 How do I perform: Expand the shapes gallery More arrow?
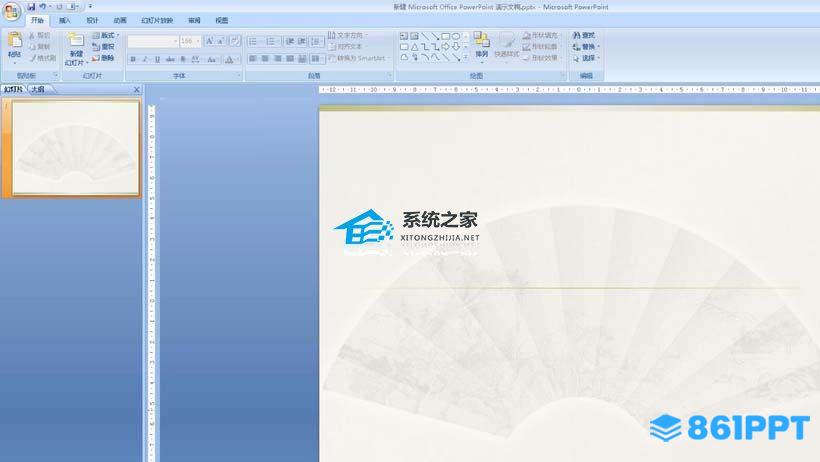click(465, 57)
